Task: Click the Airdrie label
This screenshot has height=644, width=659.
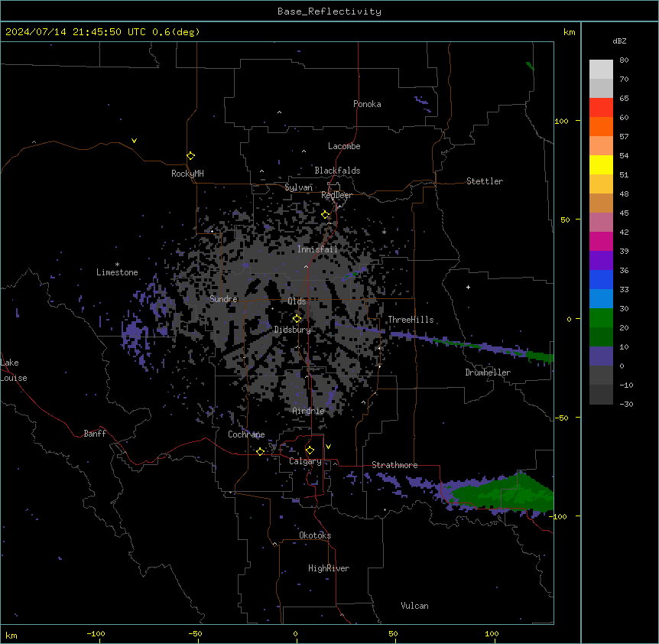Action: tap(308, 411)
